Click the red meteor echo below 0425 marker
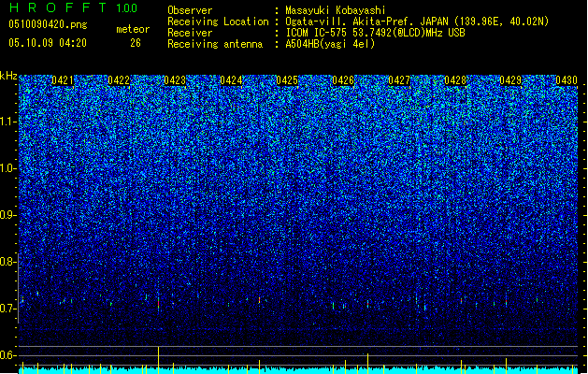Screen dimensions: 588x374 (x=259, y=300)
